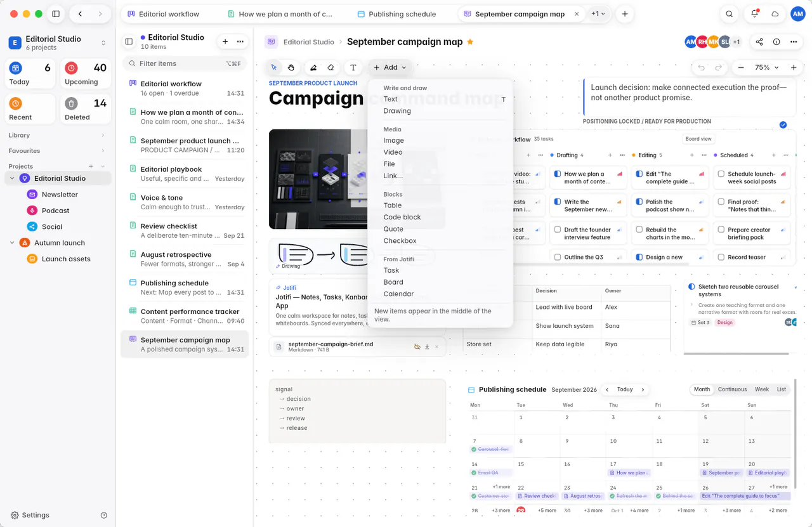The image size is (812, 527).
Task: Open the page more-options menu
Action: coord(794,42)
